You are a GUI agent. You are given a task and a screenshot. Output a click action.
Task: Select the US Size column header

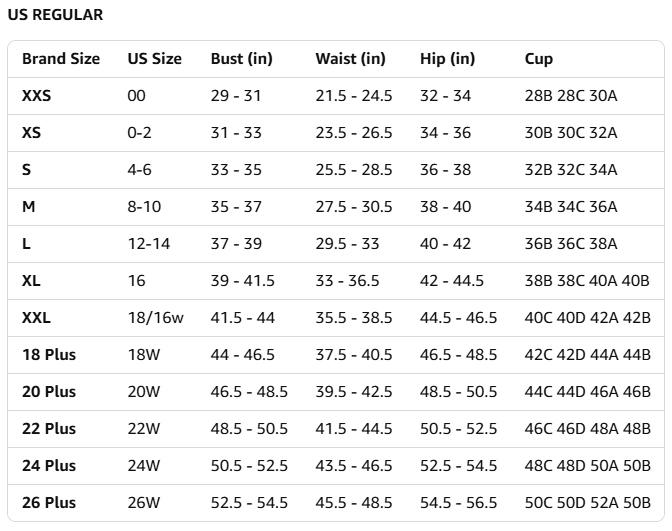tap(154, 59)
